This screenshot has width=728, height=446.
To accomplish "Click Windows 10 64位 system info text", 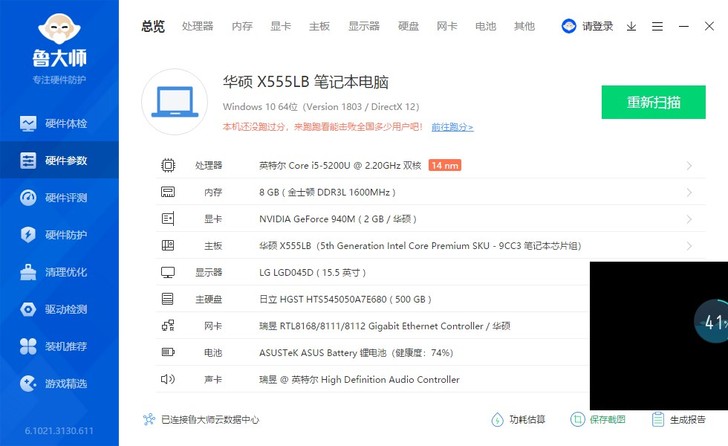I will 321,107.
